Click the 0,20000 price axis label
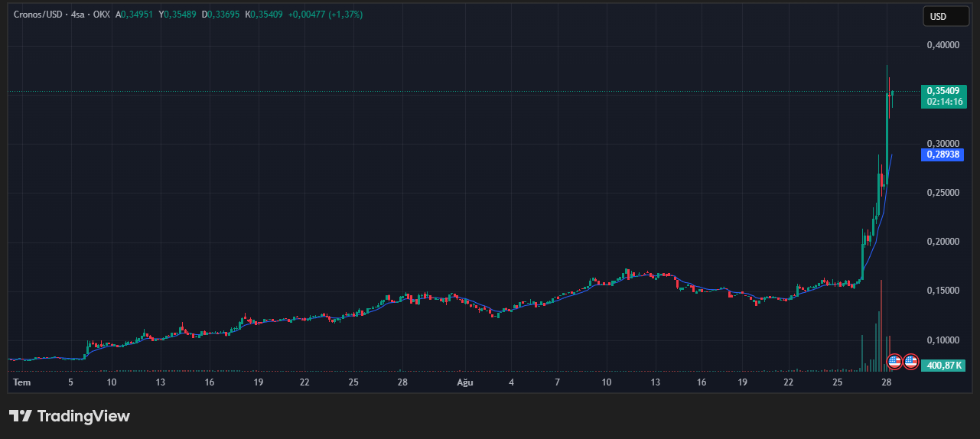Image resolution: width=980 pixels, height=439 pixels. click(x=943, y=242)
